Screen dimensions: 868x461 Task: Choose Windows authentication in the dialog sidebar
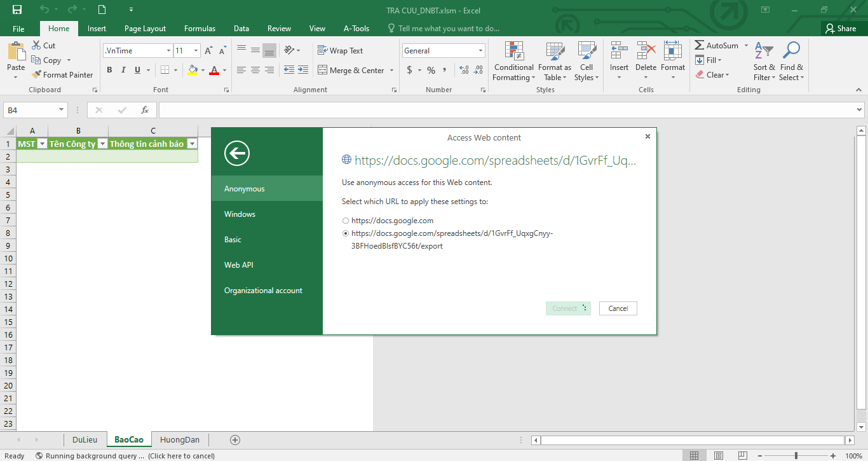(x=267, y=214)
